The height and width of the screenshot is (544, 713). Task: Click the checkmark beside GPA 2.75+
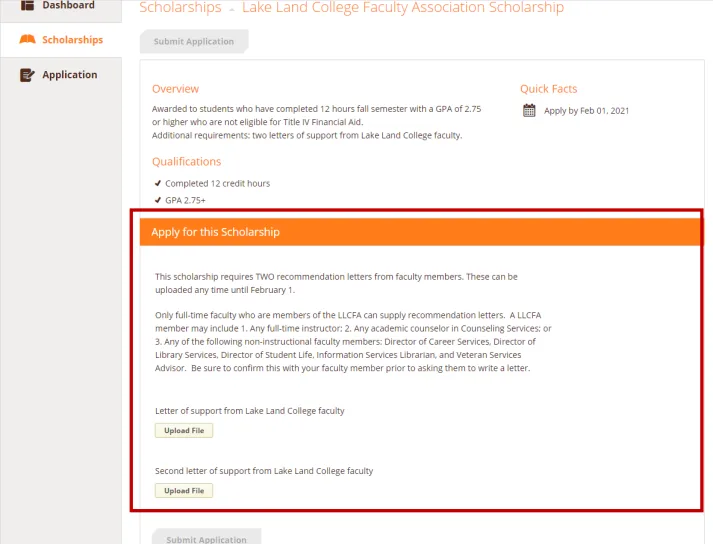coord(158,200)
